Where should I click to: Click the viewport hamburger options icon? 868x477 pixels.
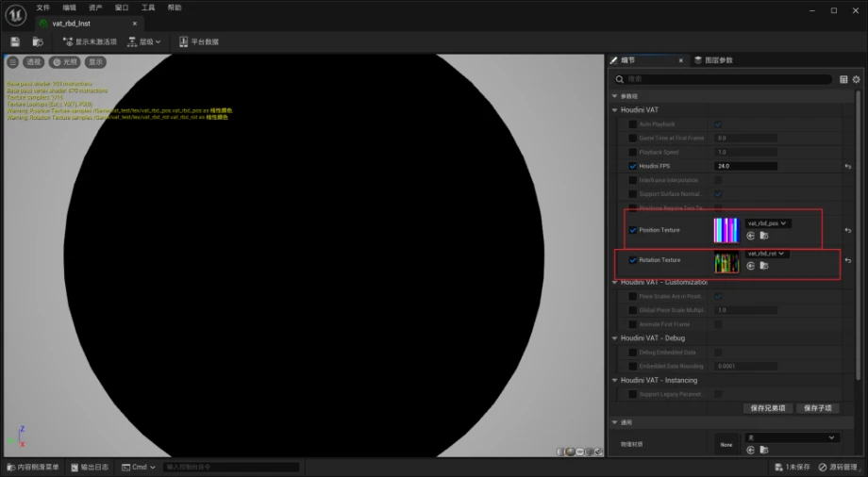click(13, 62)
